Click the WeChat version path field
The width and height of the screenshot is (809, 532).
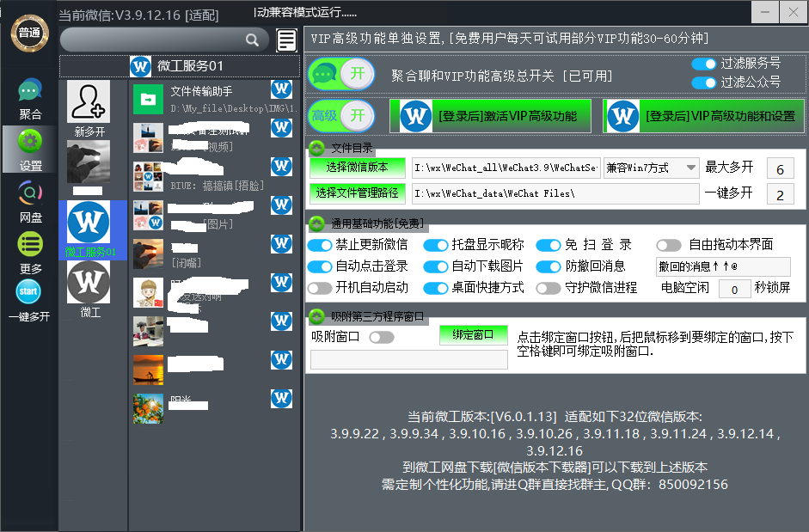click(x=506, y=168)
